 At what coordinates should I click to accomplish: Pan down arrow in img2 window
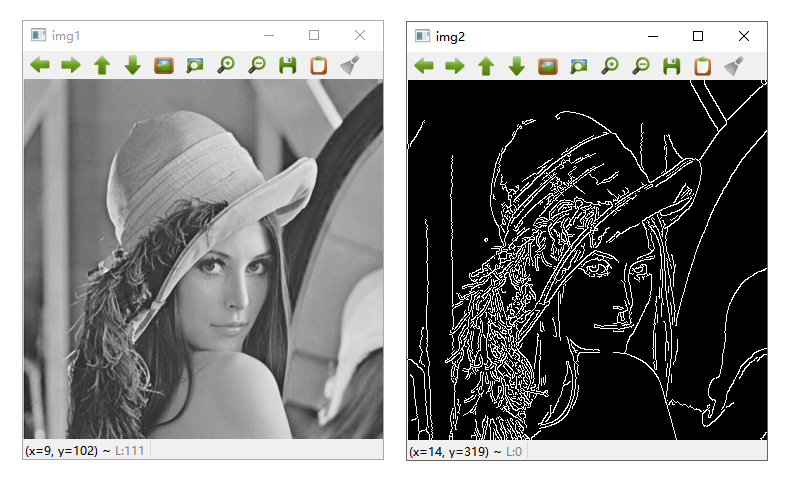point(517,66)
